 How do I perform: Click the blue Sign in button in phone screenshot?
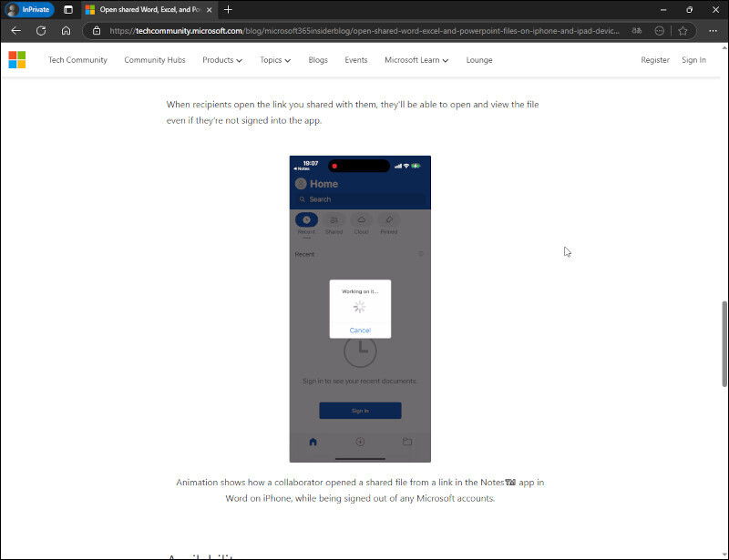[360, 411]
